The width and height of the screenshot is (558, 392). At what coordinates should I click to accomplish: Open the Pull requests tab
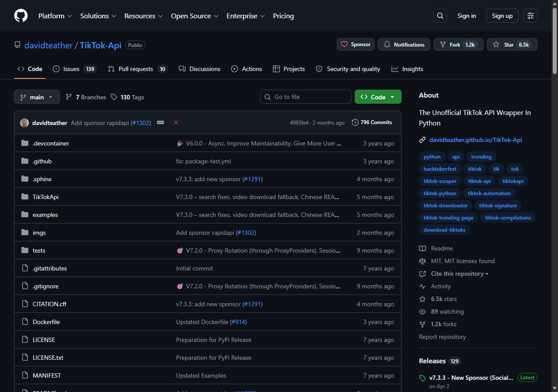[x=137, y=69]
